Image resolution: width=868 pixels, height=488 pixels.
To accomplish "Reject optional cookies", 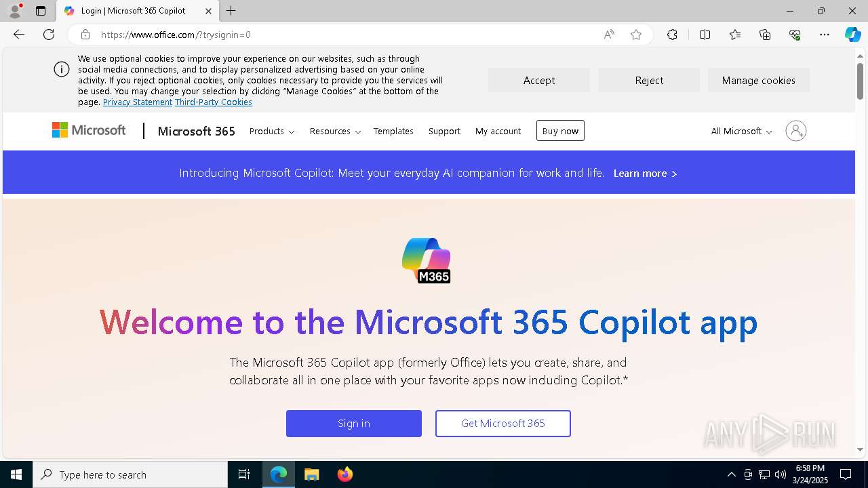I will 649,80.
